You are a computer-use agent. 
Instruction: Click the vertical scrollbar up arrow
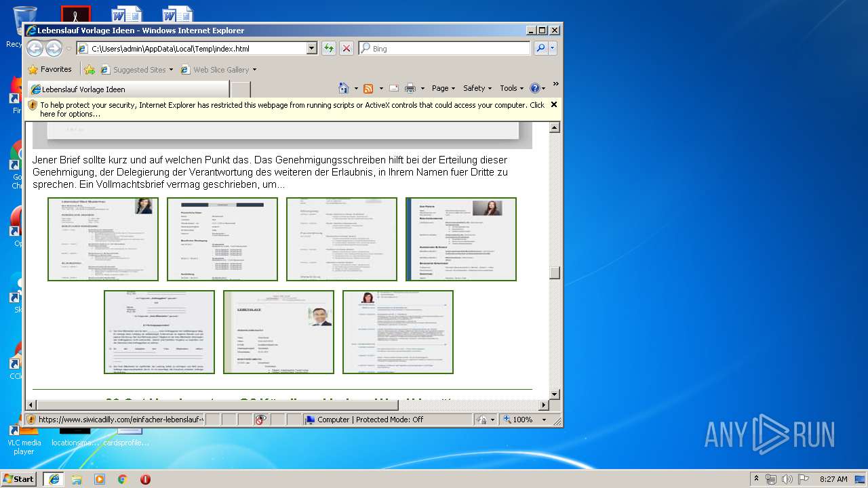555,127
